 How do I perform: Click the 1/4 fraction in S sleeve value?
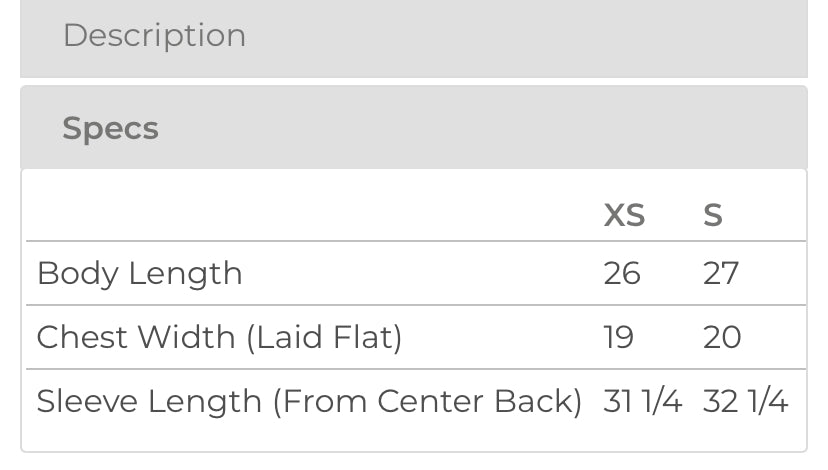[x=766, y=401]
